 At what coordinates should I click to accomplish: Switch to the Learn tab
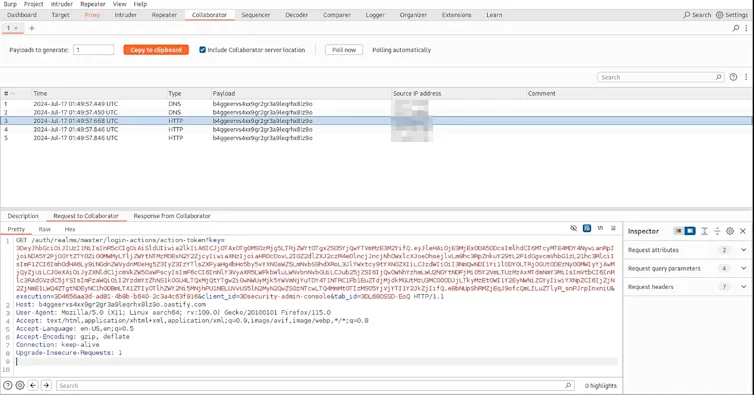(494, 15)
